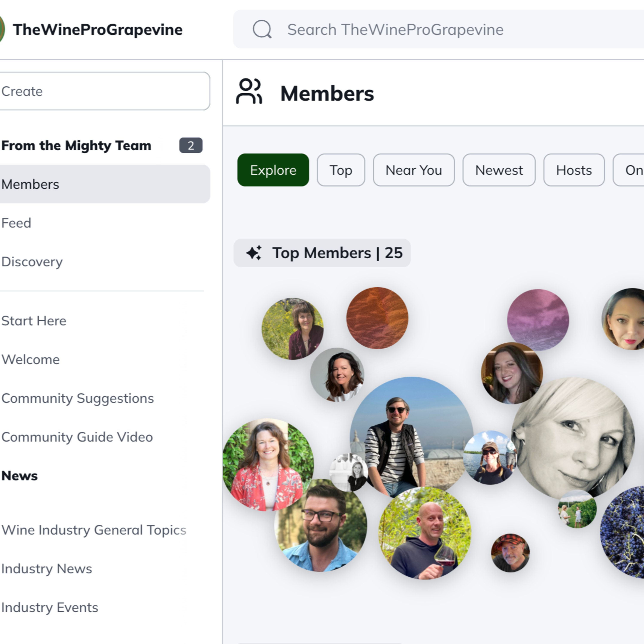
Task: Open the Community Guide Video link
Action: (x=77, y=437)
